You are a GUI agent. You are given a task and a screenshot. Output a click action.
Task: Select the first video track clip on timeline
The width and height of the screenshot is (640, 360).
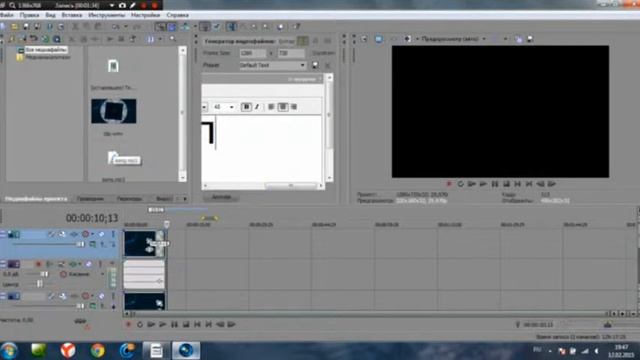(144, 244)
